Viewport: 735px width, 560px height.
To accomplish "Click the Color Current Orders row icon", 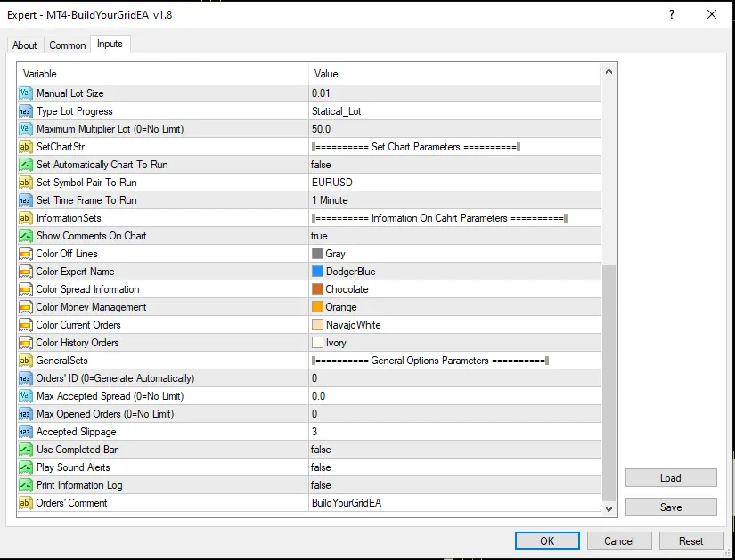I will click(25, 325).
